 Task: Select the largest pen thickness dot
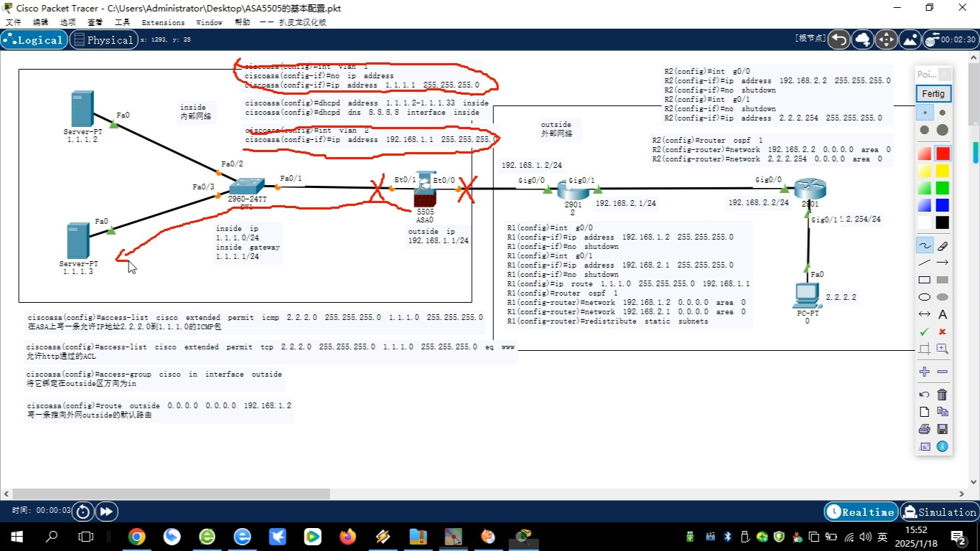(943, 130)
